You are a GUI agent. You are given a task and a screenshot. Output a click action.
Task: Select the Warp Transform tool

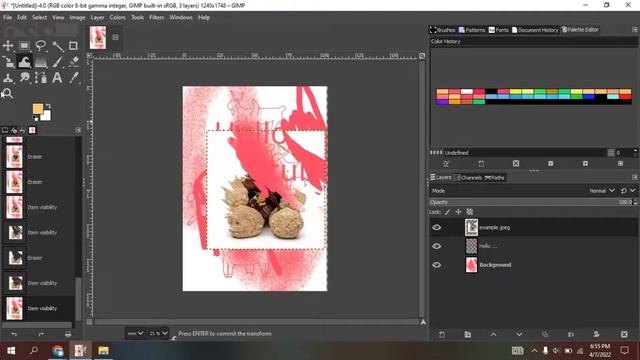pyautogui.click(x=24, y=62)
